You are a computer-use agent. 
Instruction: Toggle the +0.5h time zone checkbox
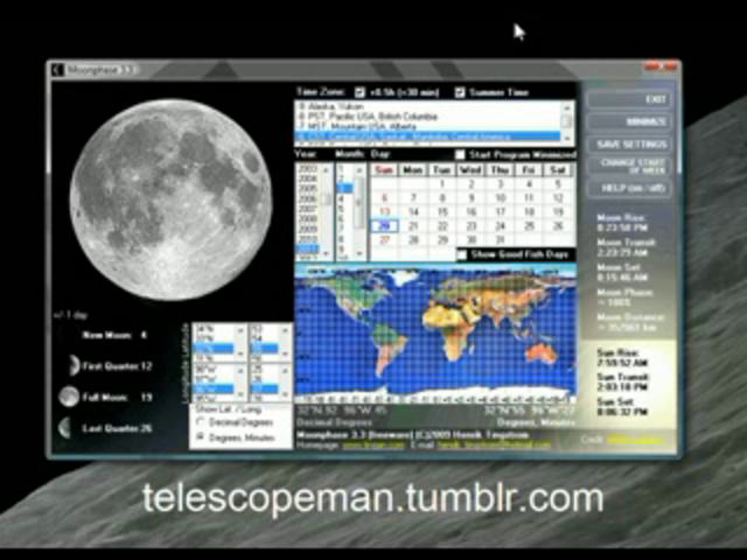click(360, 92)
